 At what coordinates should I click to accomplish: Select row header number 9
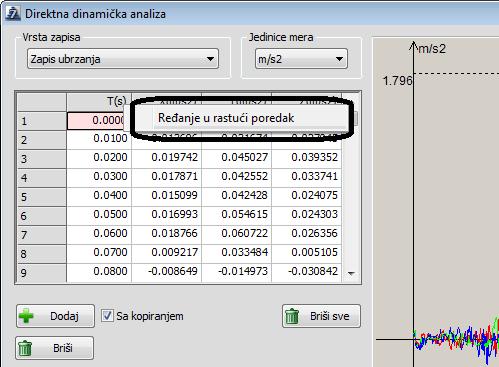pos(42,273)
